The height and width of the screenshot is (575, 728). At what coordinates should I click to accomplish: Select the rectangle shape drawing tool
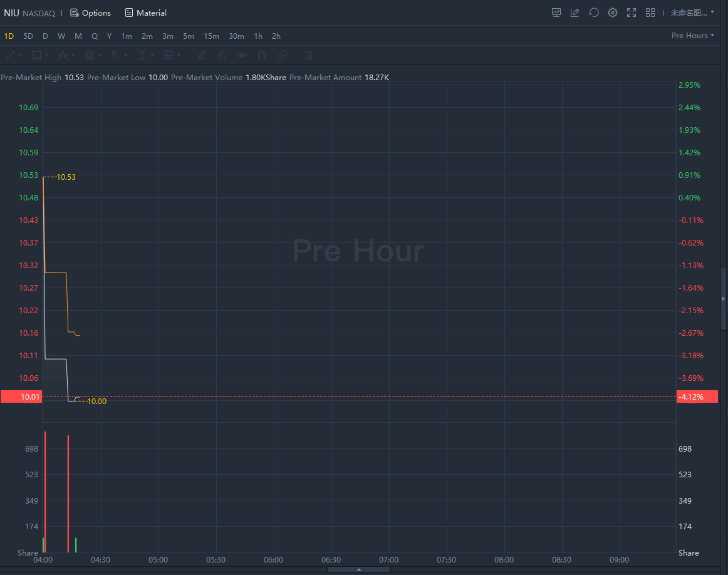[x=37, y=55]
